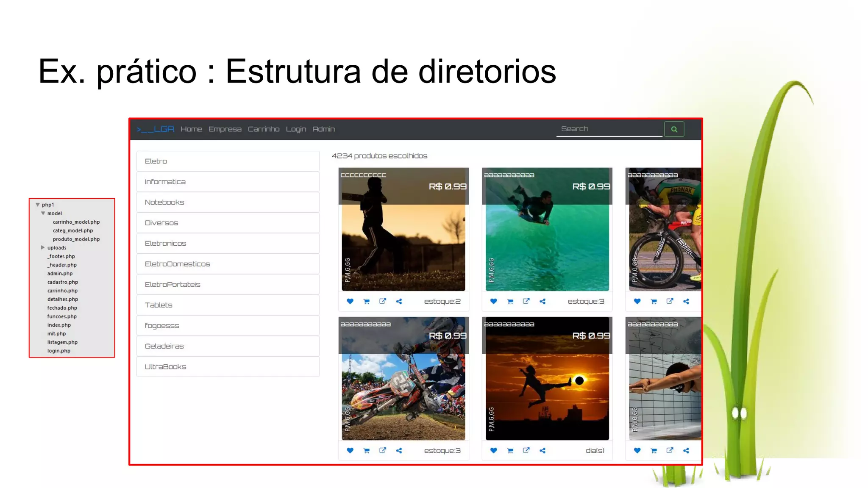Click share icon under the cyclist product
This screenshot has height=488, width=868.
(x=687, y=302)
